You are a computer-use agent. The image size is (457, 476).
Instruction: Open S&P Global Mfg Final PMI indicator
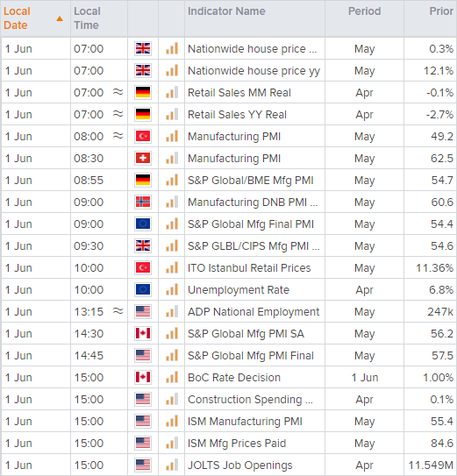pyautogui.click(x=251, y=224)
